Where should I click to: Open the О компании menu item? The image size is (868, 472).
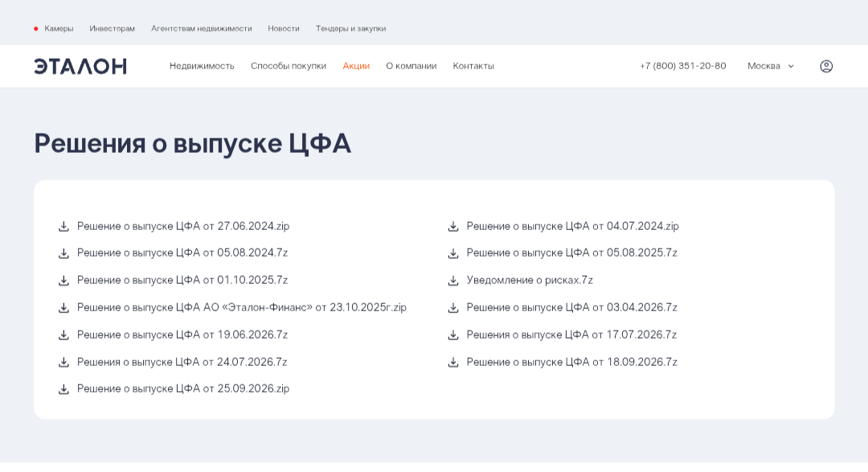411,66
